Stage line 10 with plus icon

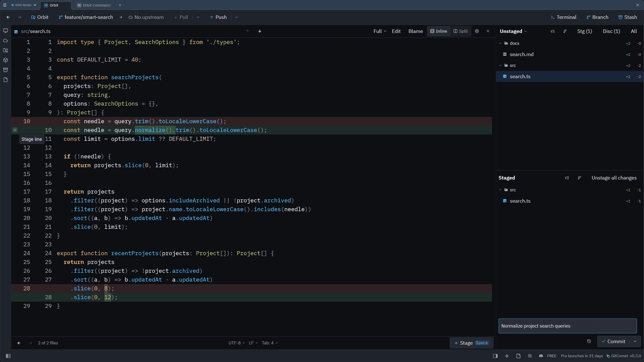pyautogui.click(x=15, y=130)
